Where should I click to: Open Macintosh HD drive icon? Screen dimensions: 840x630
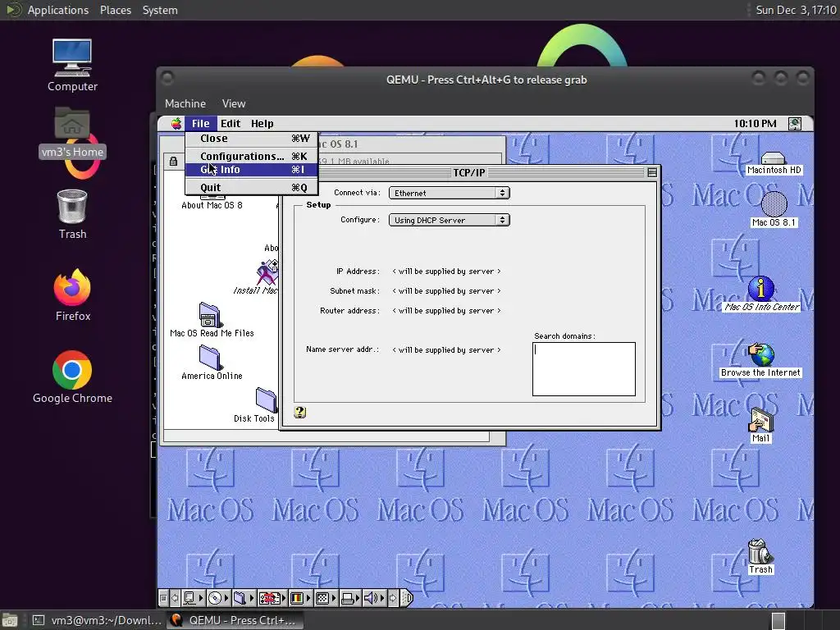point(774,163)
